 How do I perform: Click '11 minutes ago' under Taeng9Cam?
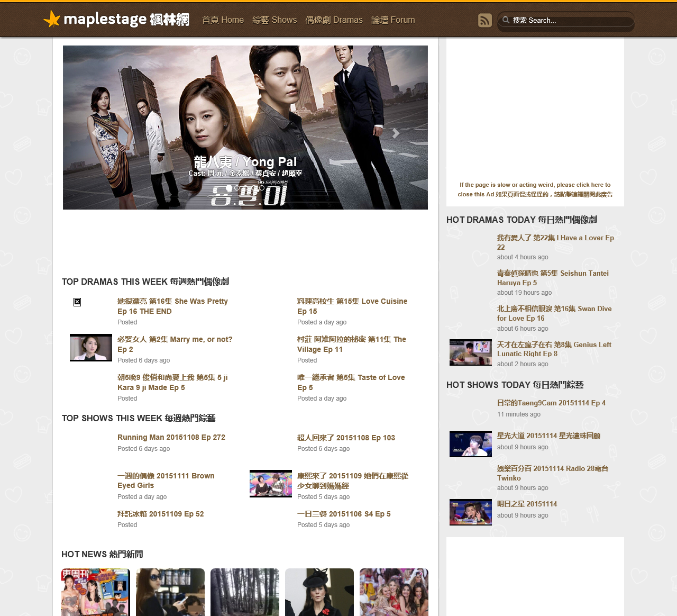pos(519,414)
